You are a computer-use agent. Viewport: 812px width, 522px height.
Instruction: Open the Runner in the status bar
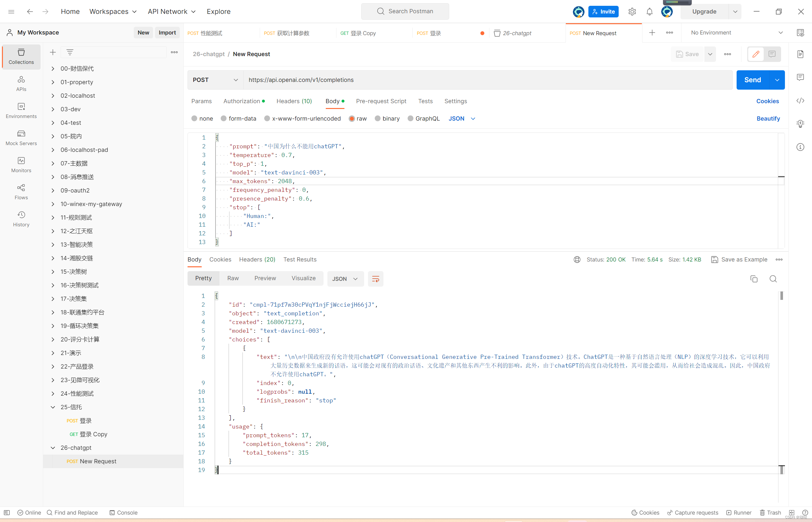point(739,513)
